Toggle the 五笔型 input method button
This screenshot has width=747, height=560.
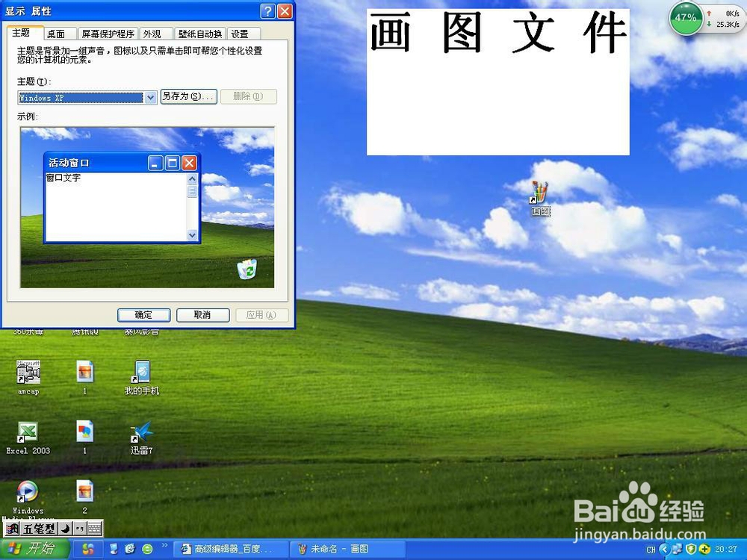[x=39, y=529]
